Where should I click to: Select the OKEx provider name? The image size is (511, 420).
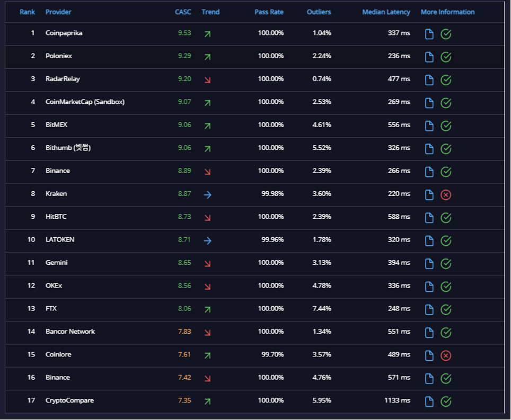[x=54, y=285]
